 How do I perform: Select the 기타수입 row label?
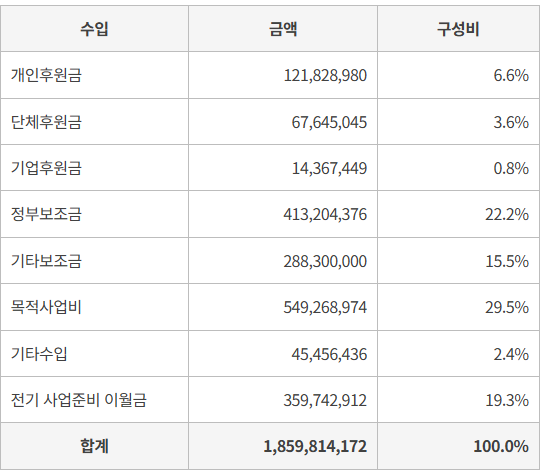tap(39, 354)
